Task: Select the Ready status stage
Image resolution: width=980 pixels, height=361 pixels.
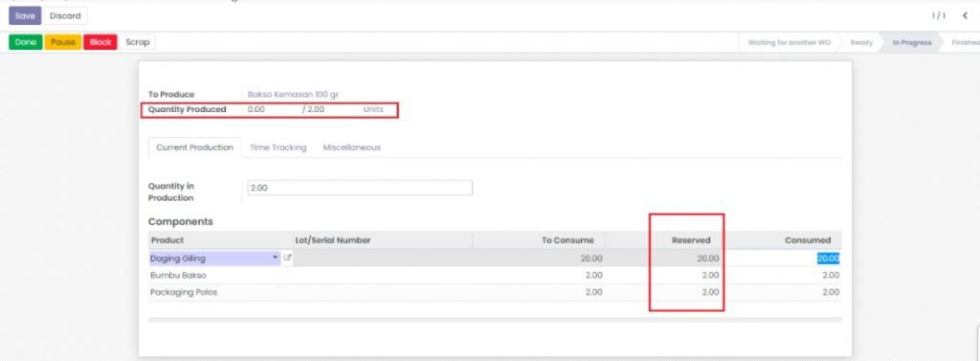Action: 861,42
